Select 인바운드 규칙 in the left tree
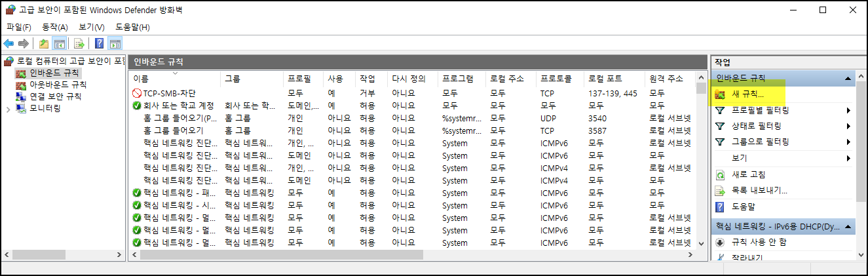The height and width of the screenshot is (276, 868). [x=54, y=73]
